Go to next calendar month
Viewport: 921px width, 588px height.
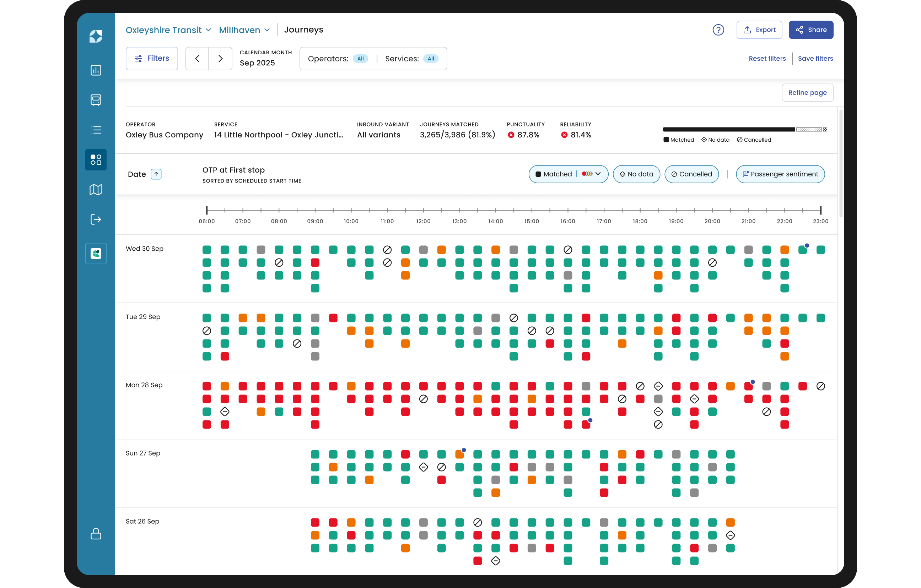220,59
